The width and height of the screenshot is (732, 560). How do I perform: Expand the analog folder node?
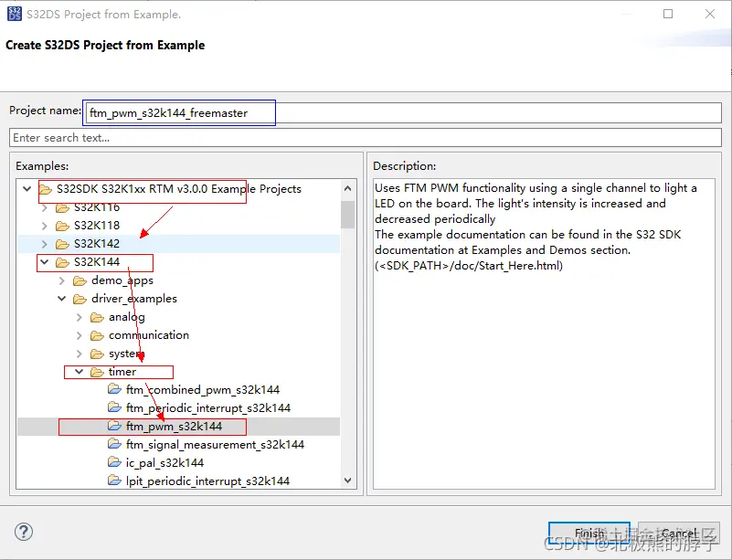[79, 317]
